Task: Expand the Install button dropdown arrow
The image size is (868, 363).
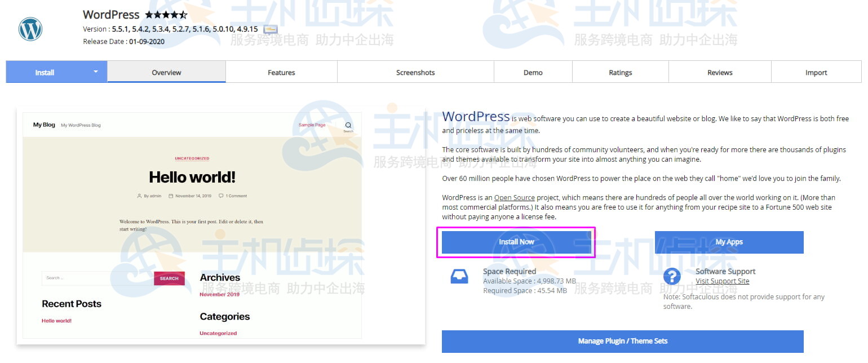Action: 95,72
